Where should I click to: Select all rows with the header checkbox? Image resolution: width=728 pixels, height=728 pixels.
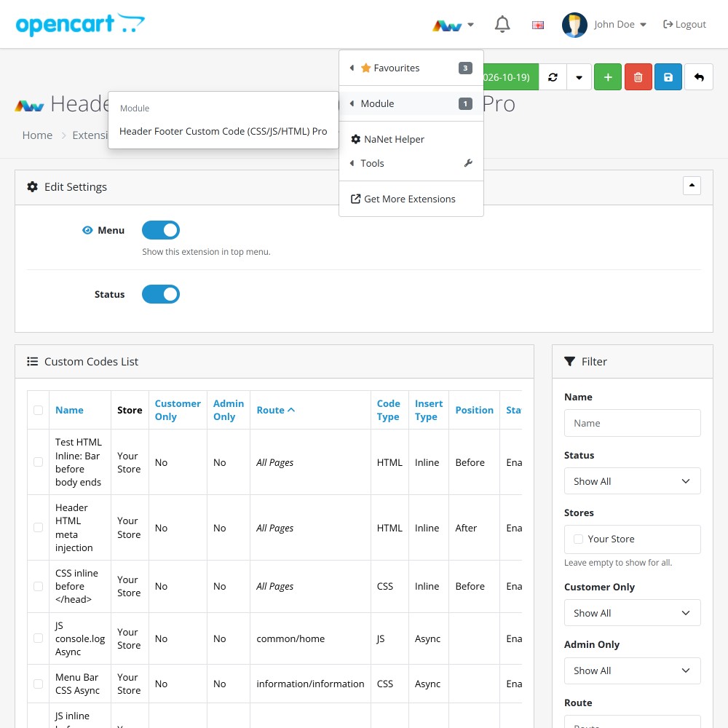(38, 410)
